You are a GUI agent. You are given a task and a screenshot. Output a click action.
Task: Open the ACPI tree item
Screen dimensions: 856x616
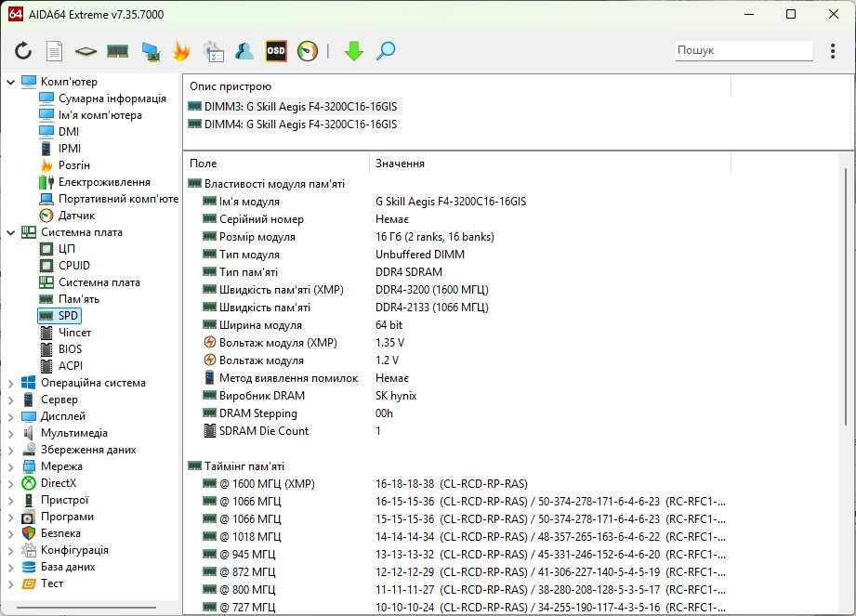(x=61, y=366)
